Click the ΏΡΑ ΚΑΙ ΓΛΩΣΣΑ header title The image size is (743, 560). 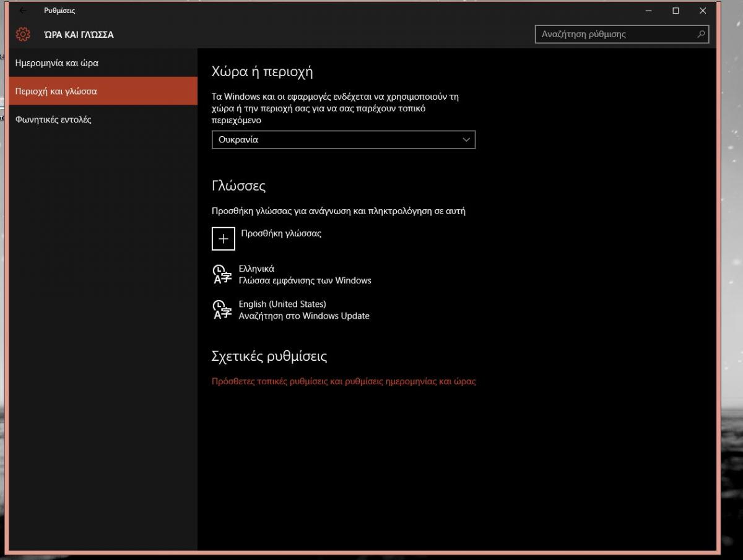(79, 35)
